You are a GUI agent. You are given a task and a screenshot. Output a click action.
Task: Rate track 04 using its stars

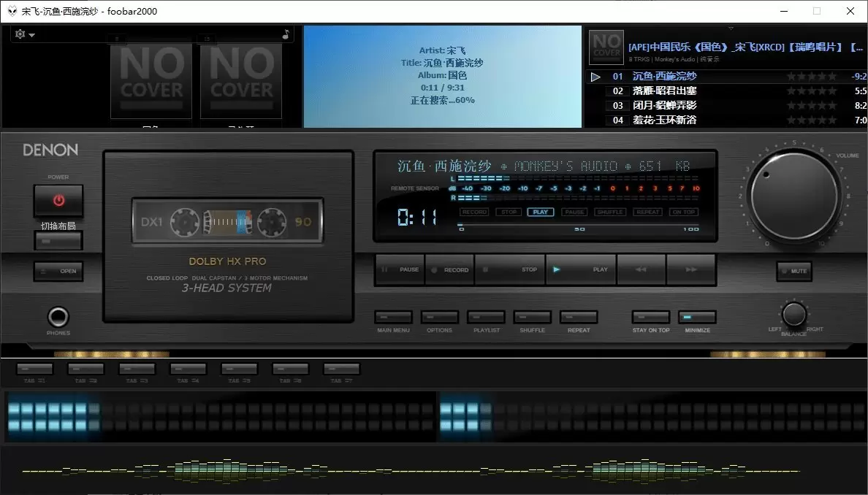click(812, 120)
